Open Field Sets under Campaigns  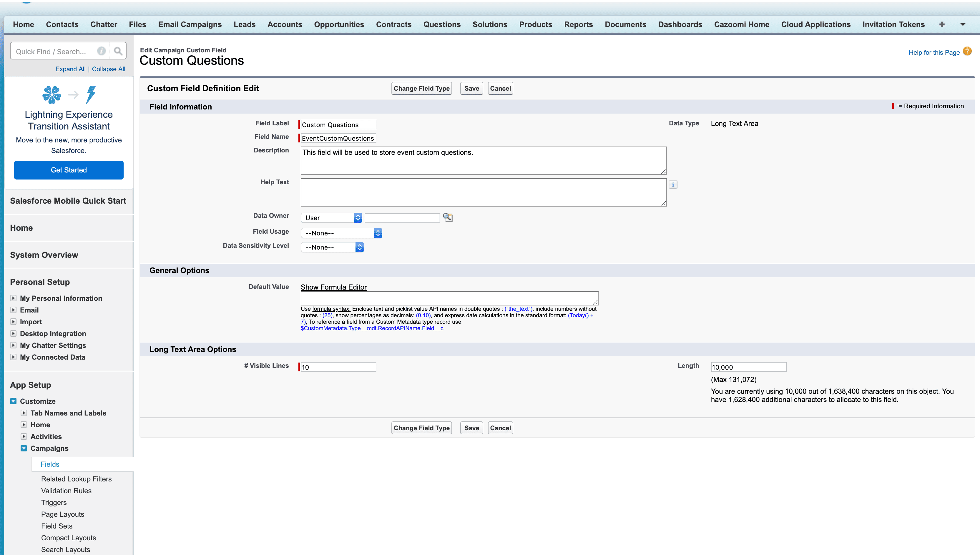[x=57, y=526]
